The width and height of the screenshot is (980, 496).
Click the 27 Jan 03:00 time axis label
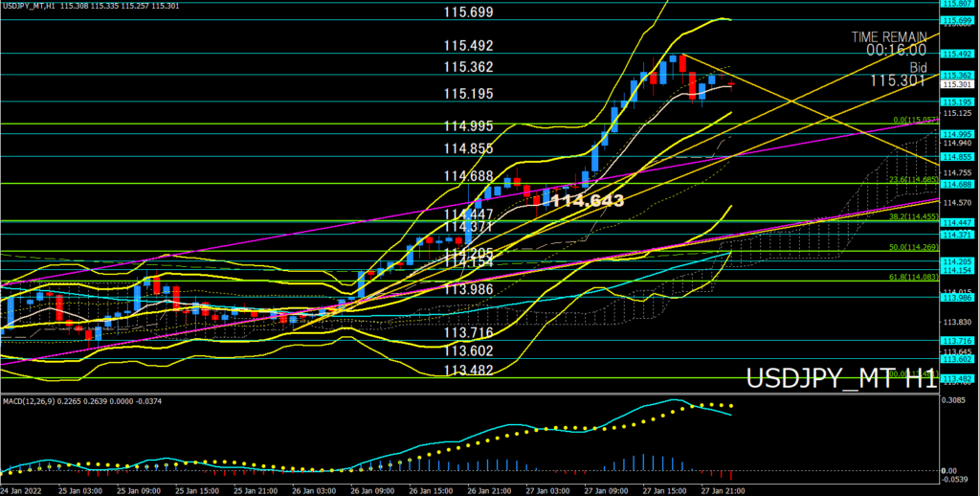tap(546, 491)
